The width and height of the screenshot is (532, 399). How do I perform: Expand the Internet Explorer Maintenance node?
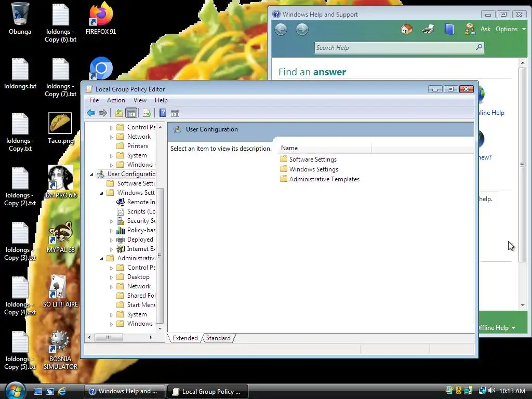(x=111, y=249)
